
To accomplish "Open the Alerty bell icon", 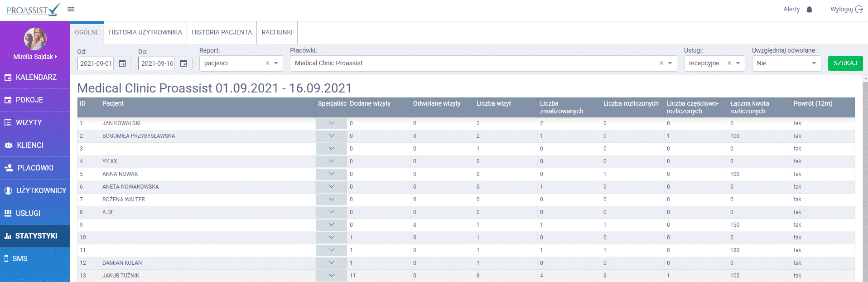I will (809, 10).
